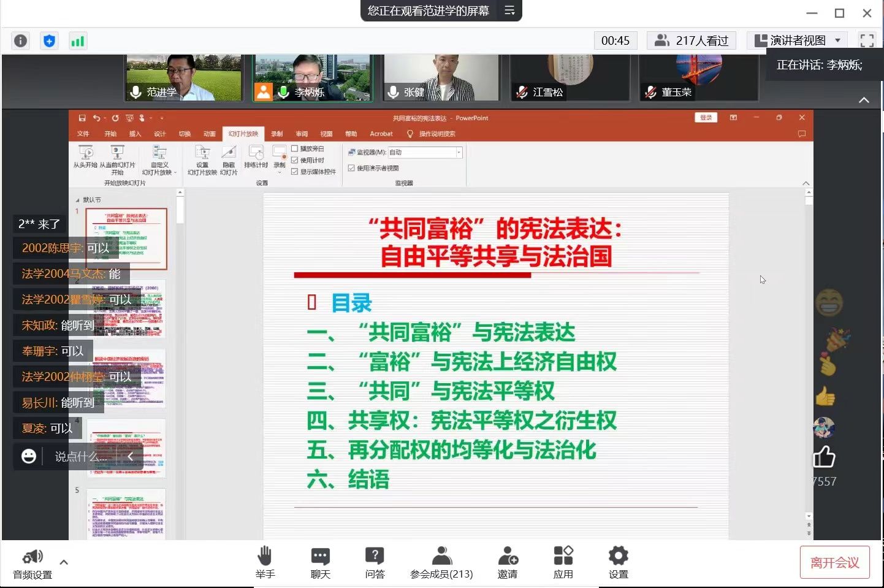Click the invite (邀请) icon

(507, 561)
